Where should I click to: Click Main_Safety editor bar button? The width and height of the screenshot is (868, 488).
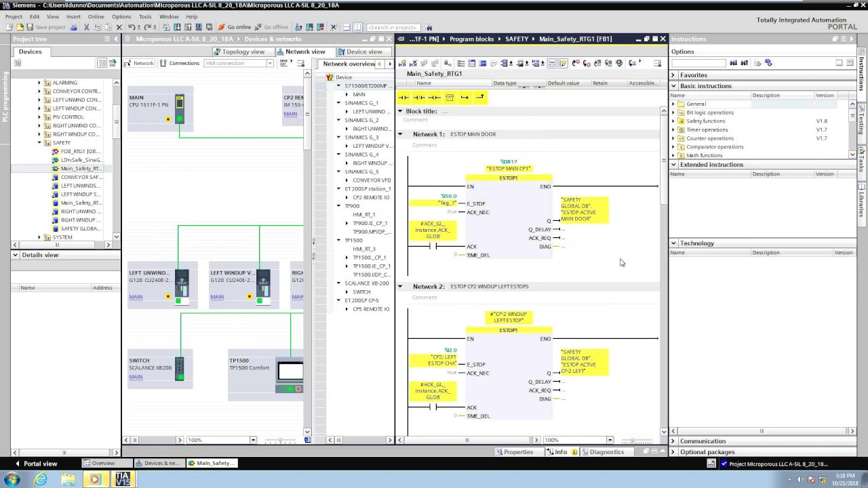pyautogui.click(x=212, y=464)
